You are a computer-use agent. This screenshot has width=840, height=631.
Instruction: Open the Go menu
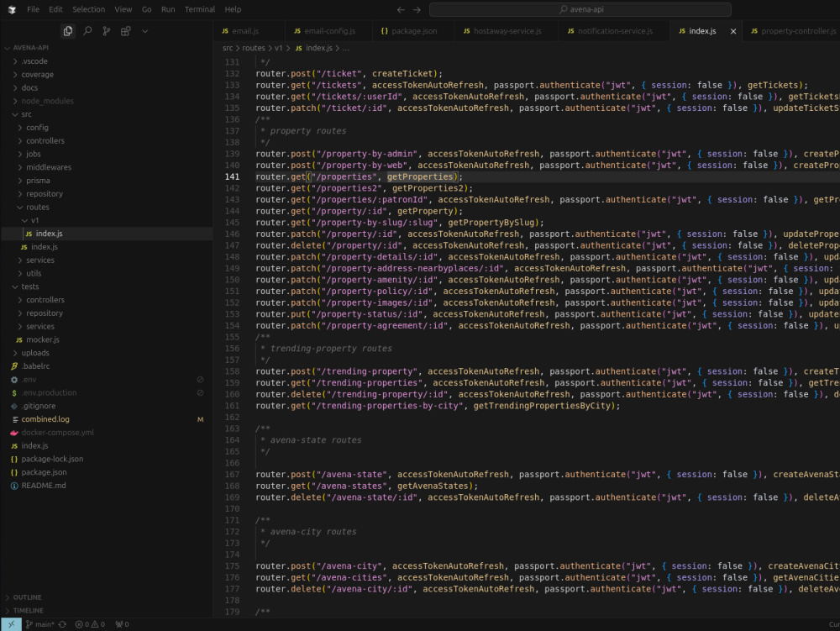147,9
